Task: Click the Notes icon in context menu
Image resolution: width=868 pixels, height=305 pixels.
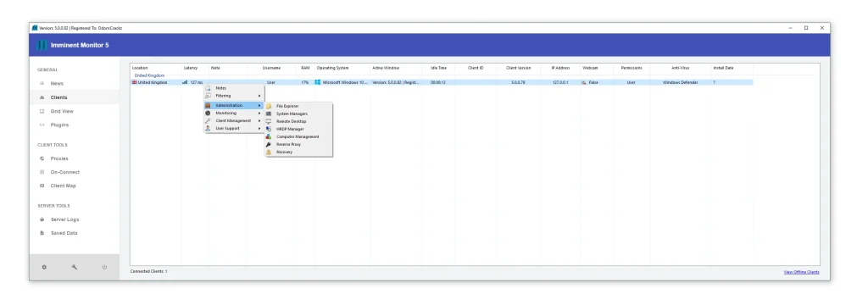Action: pyautogui.click(x=208, y=88)
